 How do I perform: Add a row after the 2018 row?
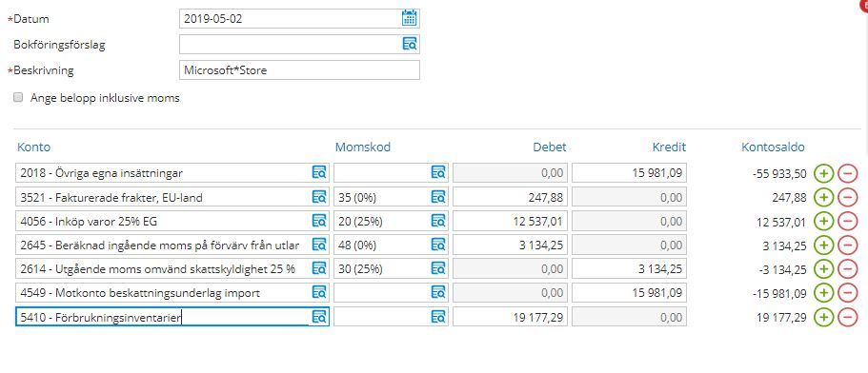coord(824,173)
